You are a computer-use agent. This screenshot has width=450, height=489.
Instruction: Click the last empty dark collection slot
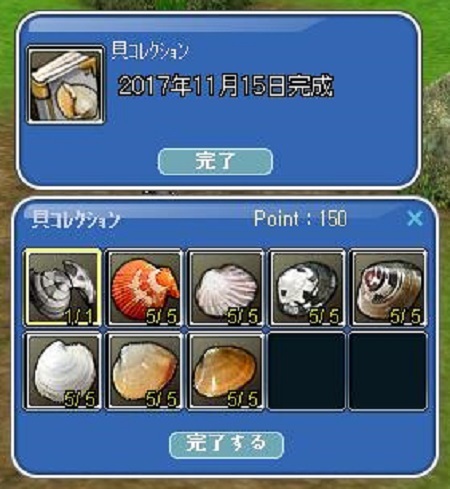389,371
